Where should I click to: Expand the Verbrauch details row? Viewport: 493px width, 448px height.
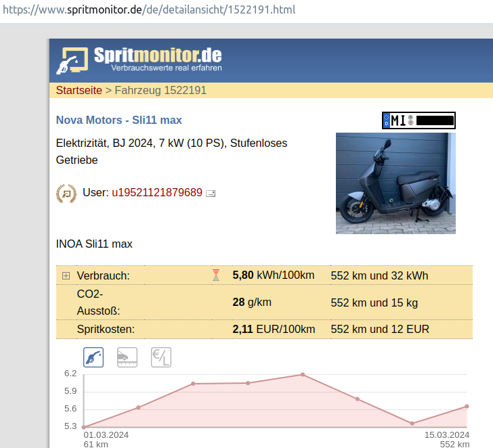66,275
